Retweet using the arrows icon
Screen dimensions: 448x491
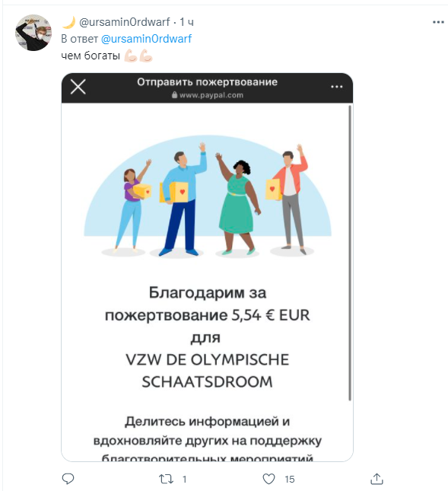pos(166,479)
